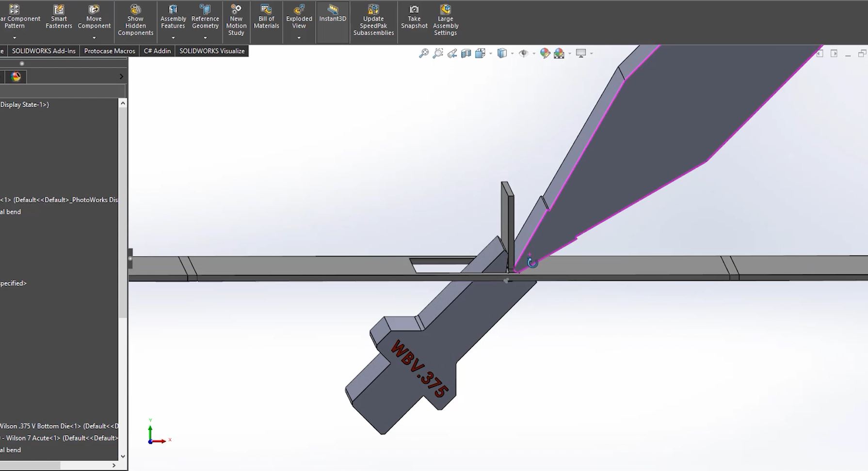Create a New Motion Study
This screenshot has width=868, height=471.
(236, 20)
